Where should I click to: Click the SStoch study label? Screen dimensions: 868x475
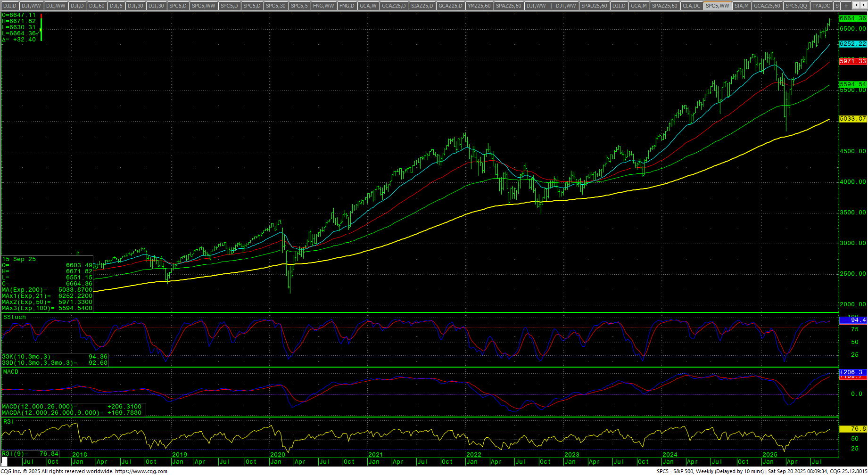(x=15, y=317)
